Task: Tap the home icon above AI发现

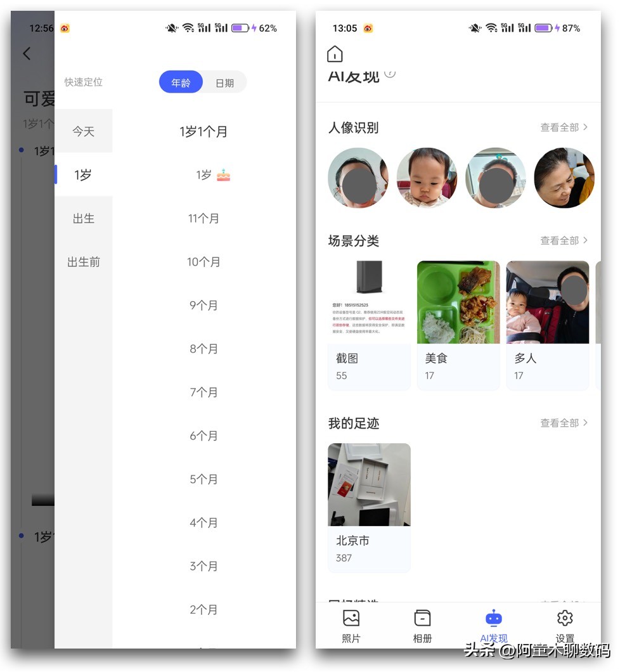Action: (335, 54)
